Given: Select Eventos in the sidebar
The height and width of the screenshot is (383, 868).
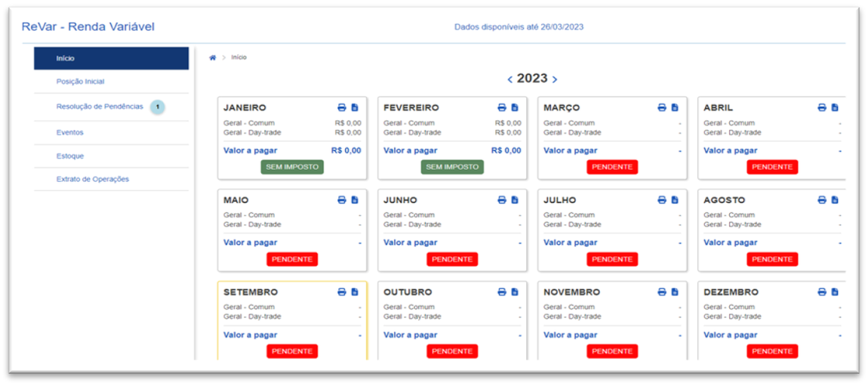Looking at the screenshot, I should [111, 132].
